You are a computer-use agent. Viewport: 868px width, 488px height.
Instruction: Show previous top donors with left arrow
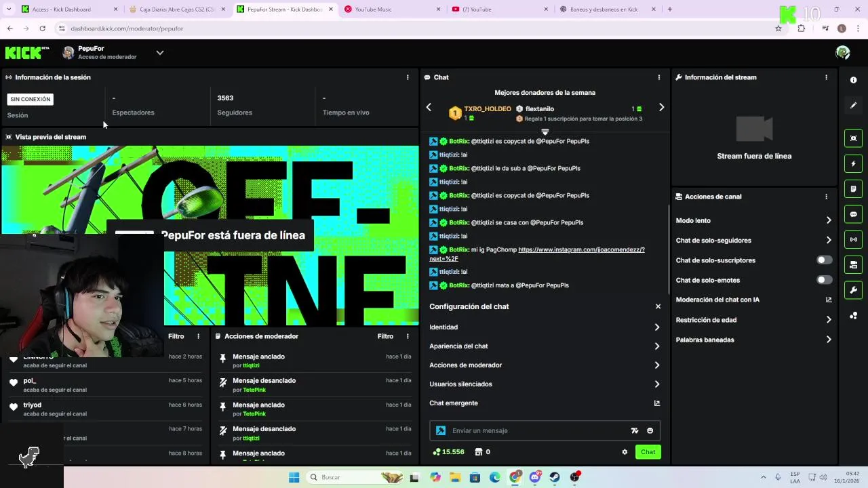(x=429, y=107)
